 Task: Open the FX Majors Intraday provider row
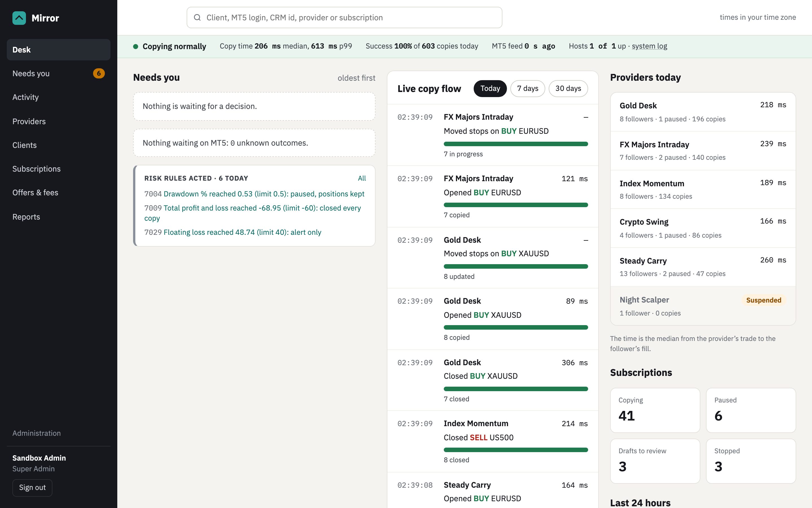703,151
